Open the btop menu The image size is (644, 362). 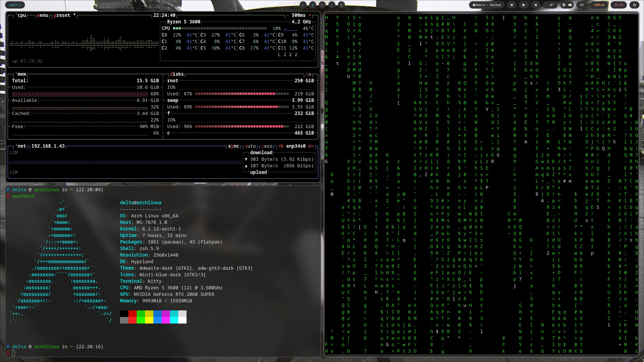pyautogui.click(x=42, y=15)
